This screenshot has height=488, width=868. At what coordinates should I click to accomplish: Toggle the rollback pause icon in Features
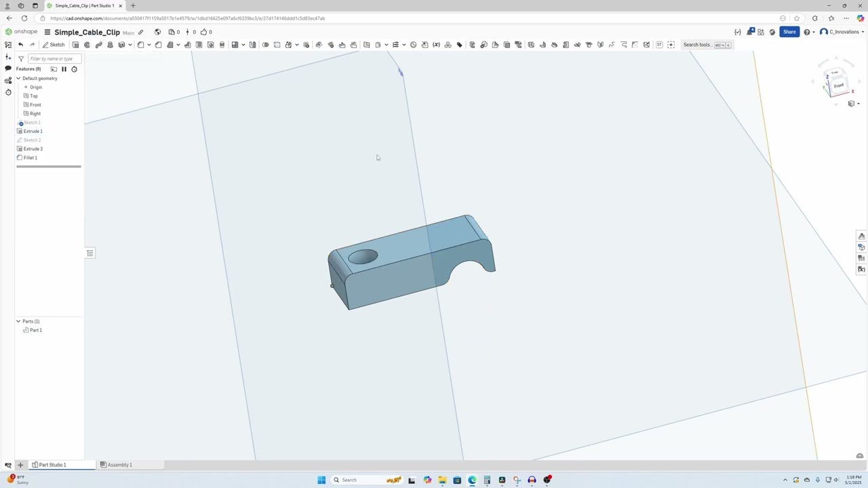click(x=64, y=69)
